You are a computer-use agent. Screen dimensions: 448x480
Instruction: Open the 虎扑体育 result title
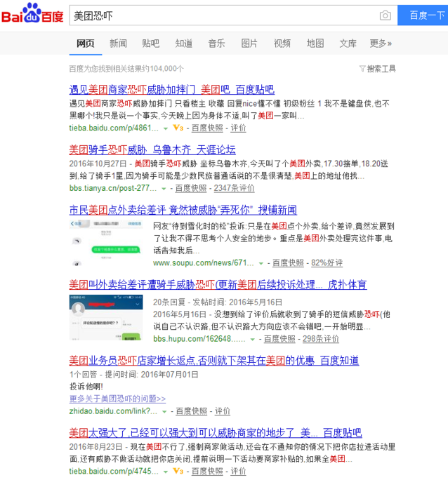point(218,285)
